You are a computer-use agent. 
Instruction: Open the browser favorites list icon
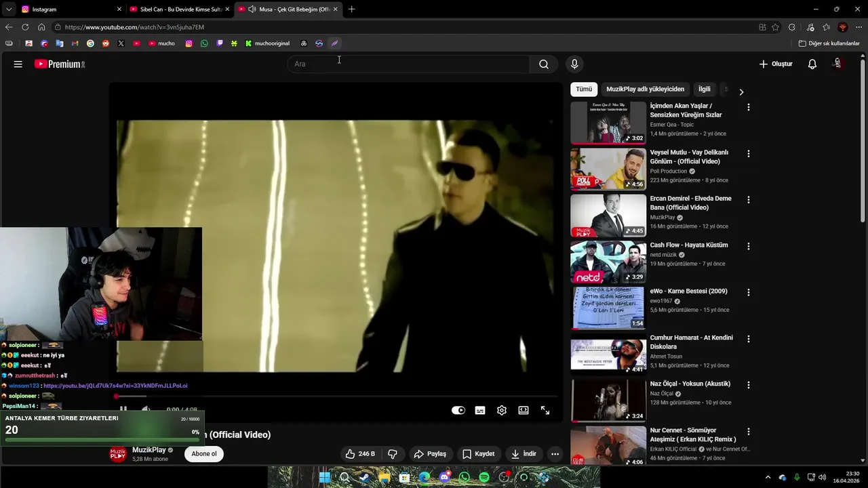pos(826,27)
